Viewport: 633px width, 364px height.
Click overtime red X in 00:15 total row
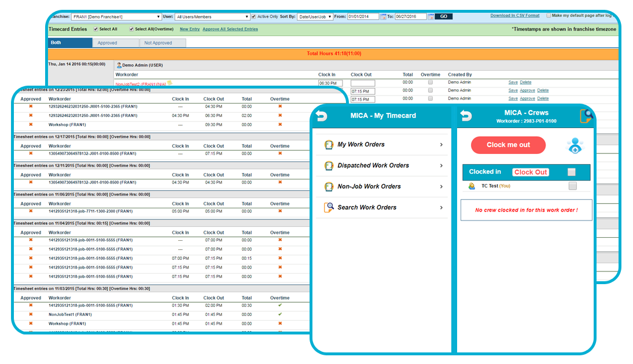coord(280,258)
